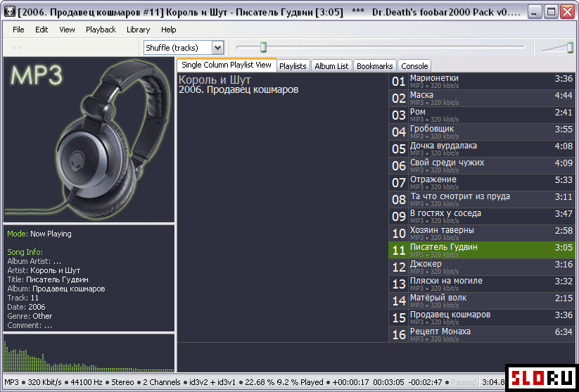Screen dimensions: 579x392
Task: Select track 14 Матёрый волк
Action: [x=482, y=301]
